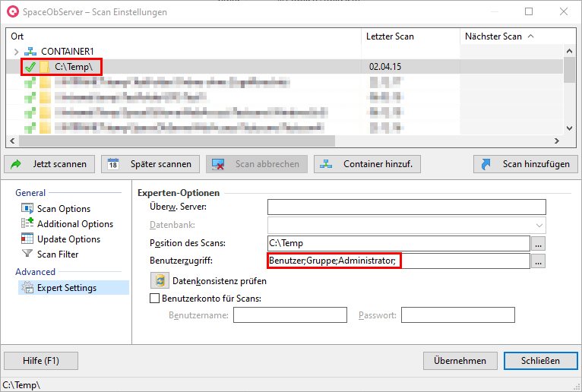Screen dimensions: 582x392
Task: Click the Passwort input field
Action: pos(457,315)
